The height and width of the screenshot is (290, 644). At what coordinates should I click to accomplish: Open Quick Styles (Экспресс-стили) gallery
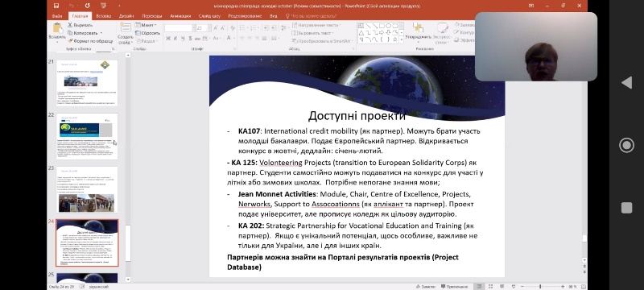click(442, 33)
